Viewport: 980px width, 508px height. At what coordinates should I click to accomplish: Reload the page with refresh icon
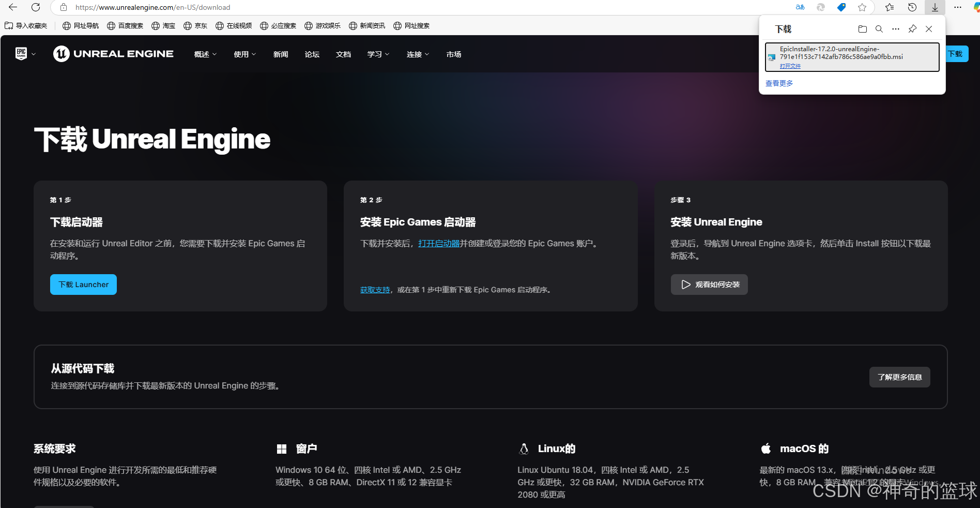click(36, 7)
